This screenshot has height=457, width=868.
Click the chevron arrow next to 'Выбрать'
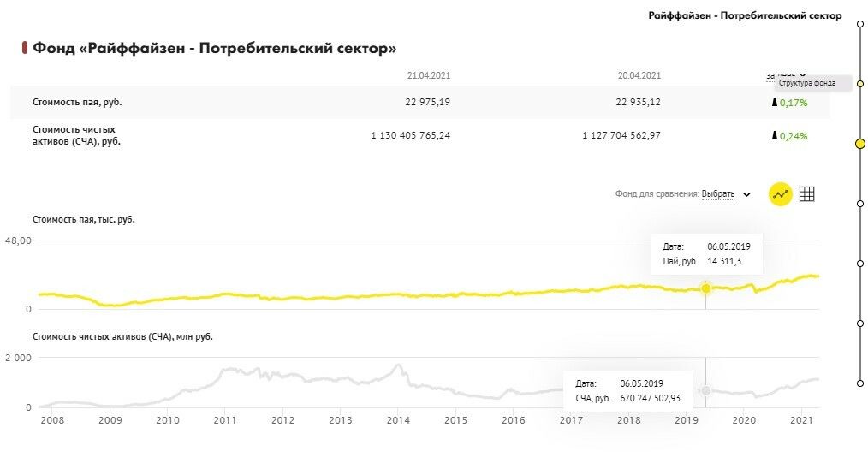coord(746,194)
